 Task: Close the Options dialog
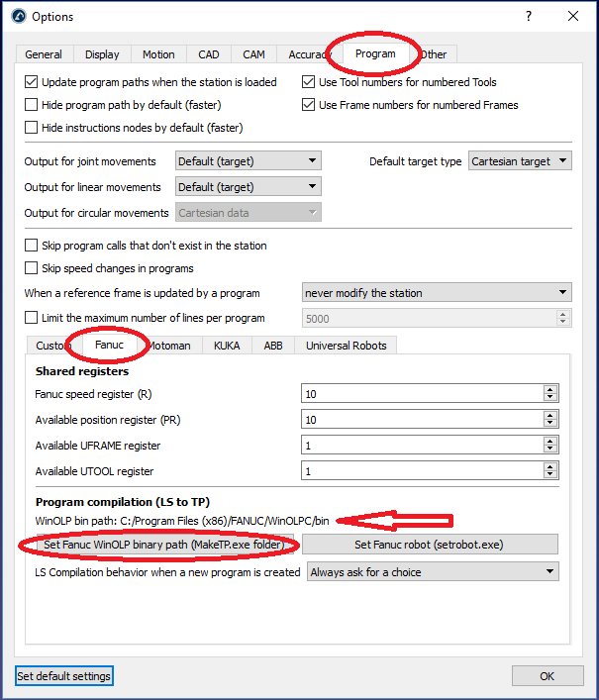tap(573, 17)
